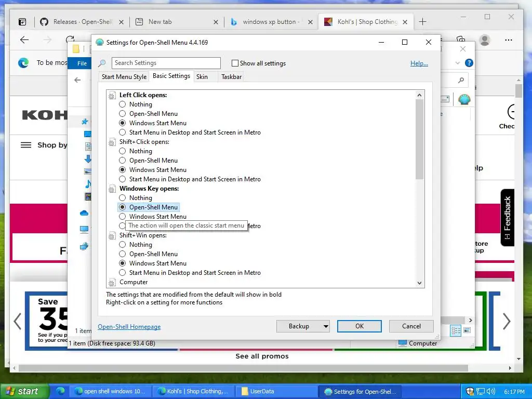The width and height of the screenshot is (532, 399).
Task: Click the Cancel button
Action: pyautogui.click(x=411, y=326)
